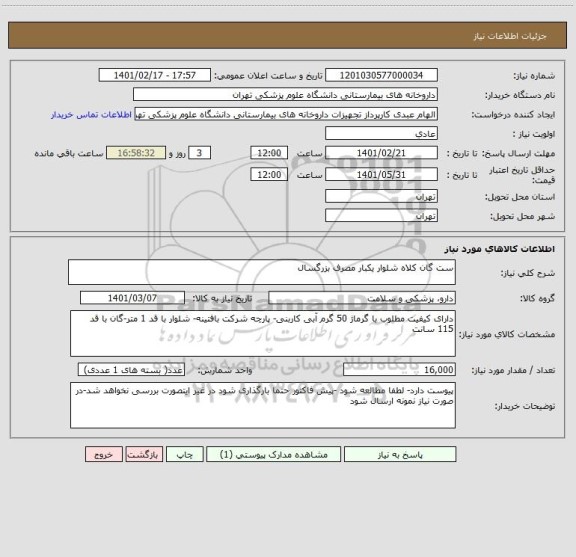The height and width of the screenshot is (557, 576).
Task: Click the 'گروه کالا:' label
Action: [x=537, y=299]
